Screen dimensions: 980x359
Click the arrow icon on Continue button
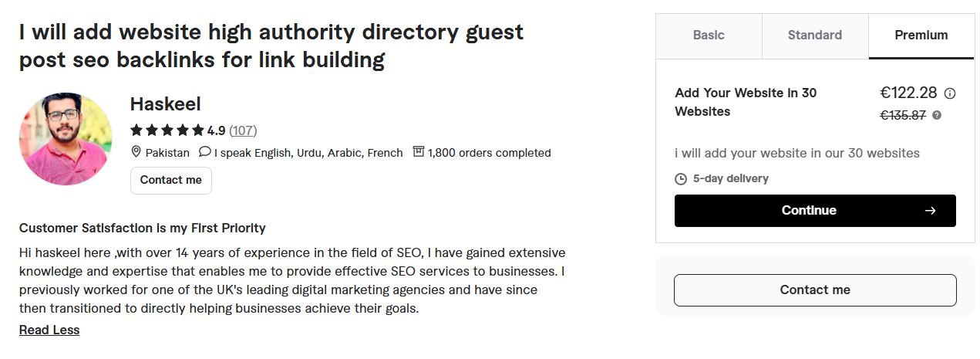pos(930,211)
